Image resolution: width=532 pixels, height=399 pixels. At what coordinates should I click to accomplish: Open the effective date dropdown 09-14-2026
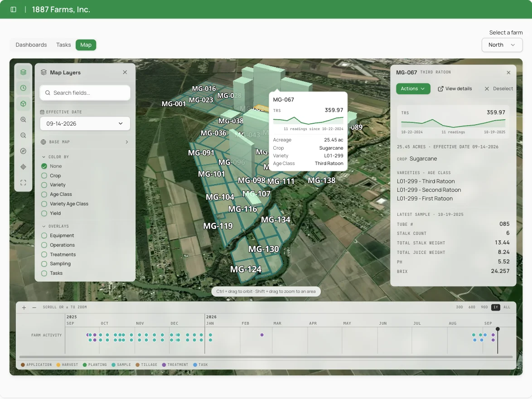85,124
